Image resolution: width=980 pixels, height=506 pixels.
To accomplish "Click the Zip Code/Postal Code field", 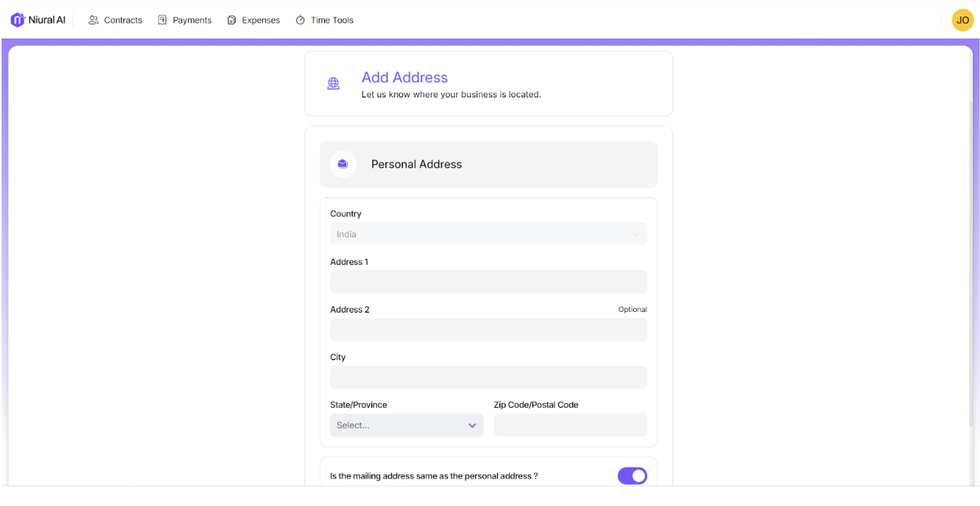I will click(570, 425).
